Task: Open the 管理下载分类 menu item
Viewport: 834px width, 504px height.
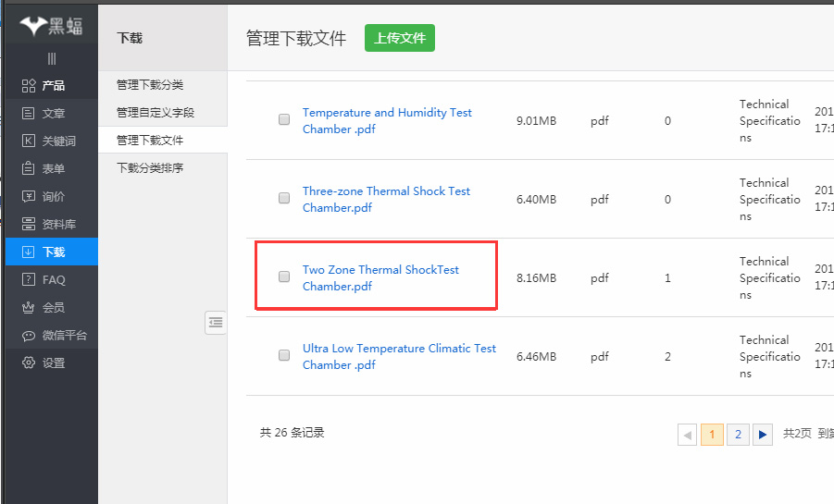Action: coord(150,85)
